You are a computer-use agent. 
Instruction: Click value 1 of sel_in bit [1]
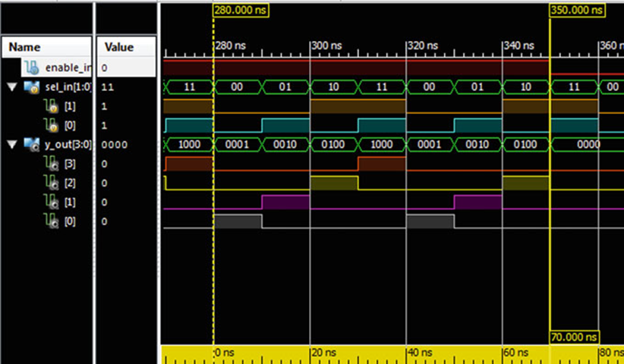click(x=104, y=106)
